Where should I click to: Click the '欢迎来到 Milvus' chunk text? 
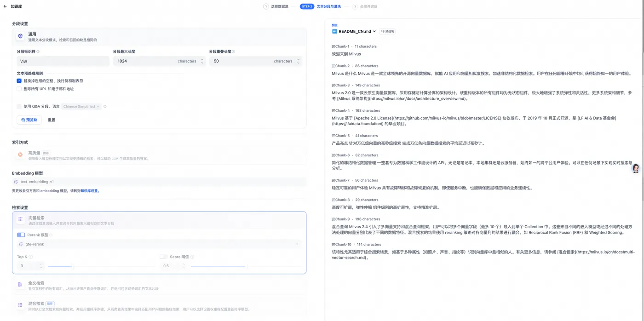[346, 54]
